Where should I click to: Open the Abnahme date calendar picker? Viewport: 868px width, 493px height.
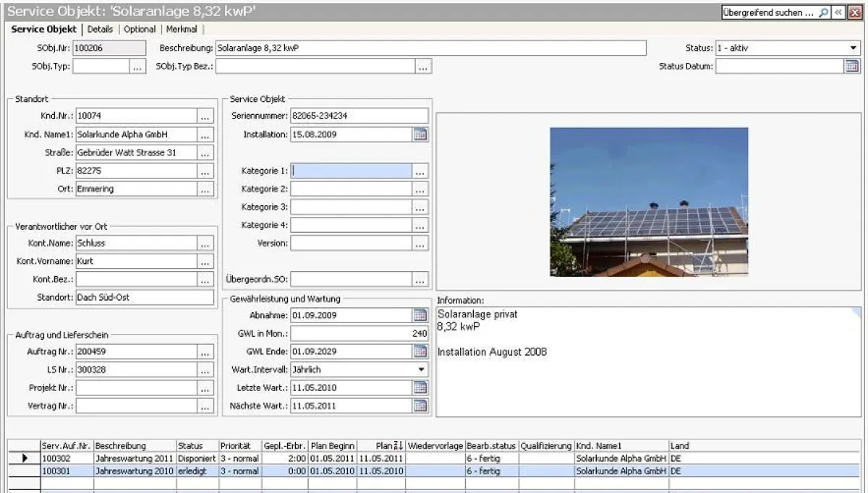tap(421, 314)
